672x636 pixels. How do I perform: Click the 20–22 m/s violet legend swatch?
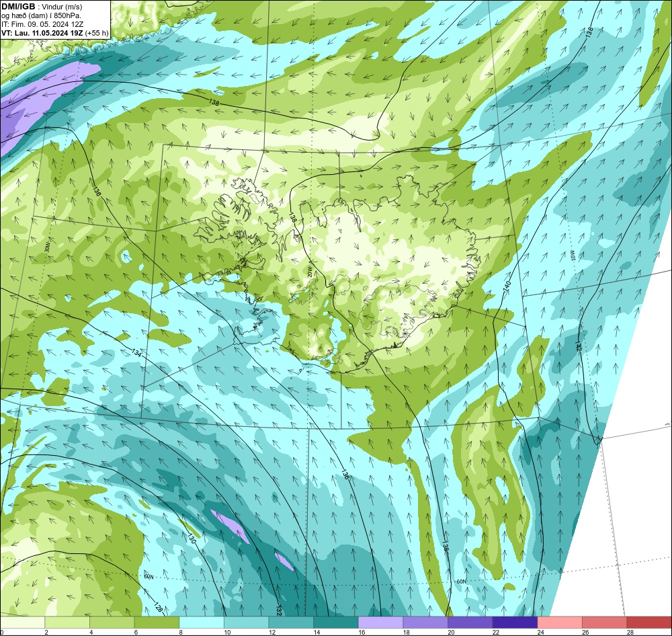(470, 623)
